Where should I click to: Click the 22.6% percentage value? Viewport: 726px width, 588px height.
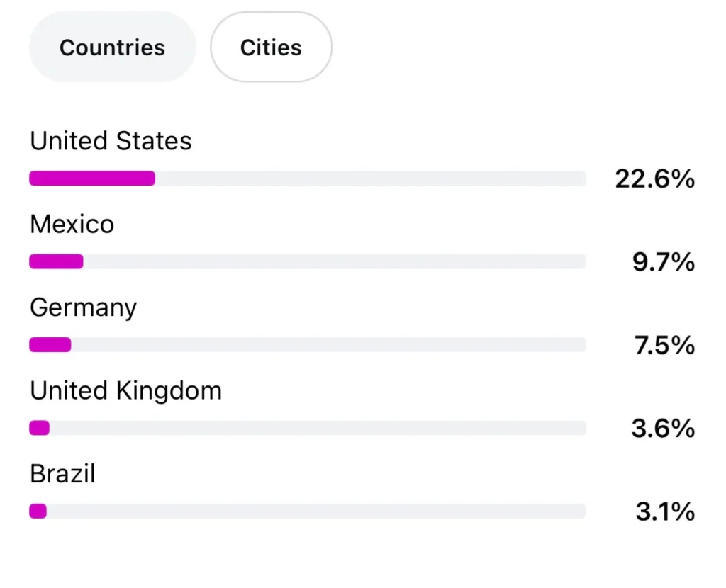click(654, 179)
